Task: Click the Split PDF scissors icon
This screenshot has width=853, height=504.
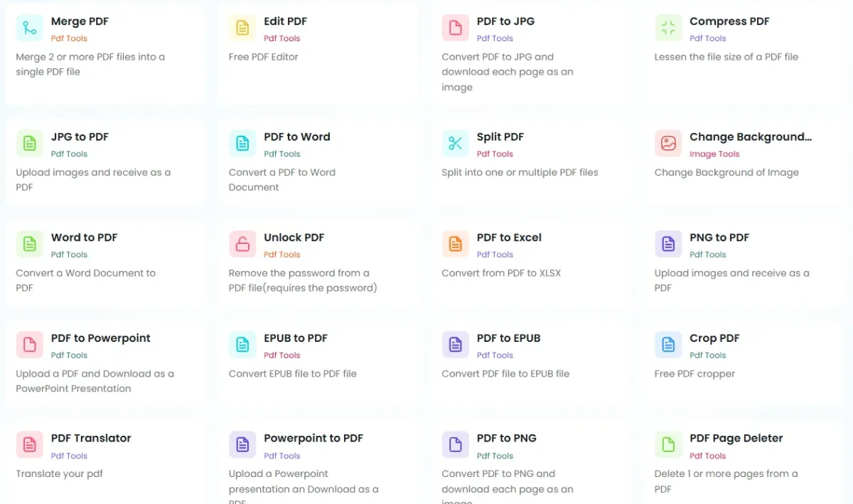Action: click(455, 144)
